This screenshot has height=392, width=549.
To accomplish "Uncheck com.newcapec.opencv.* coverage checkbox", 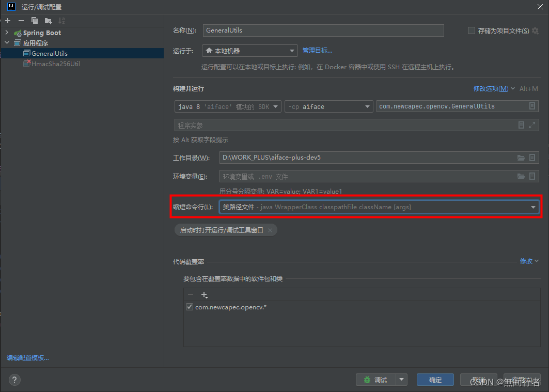I will point(190,307).
